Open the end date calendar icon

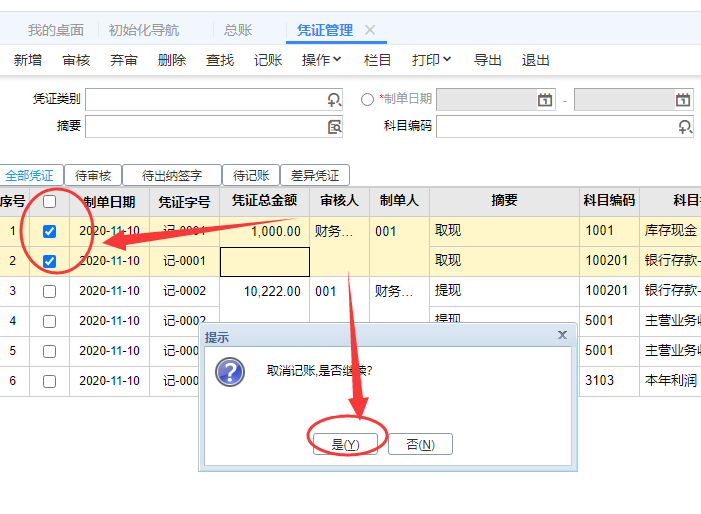pyautogui.click(x=683, y=100)
